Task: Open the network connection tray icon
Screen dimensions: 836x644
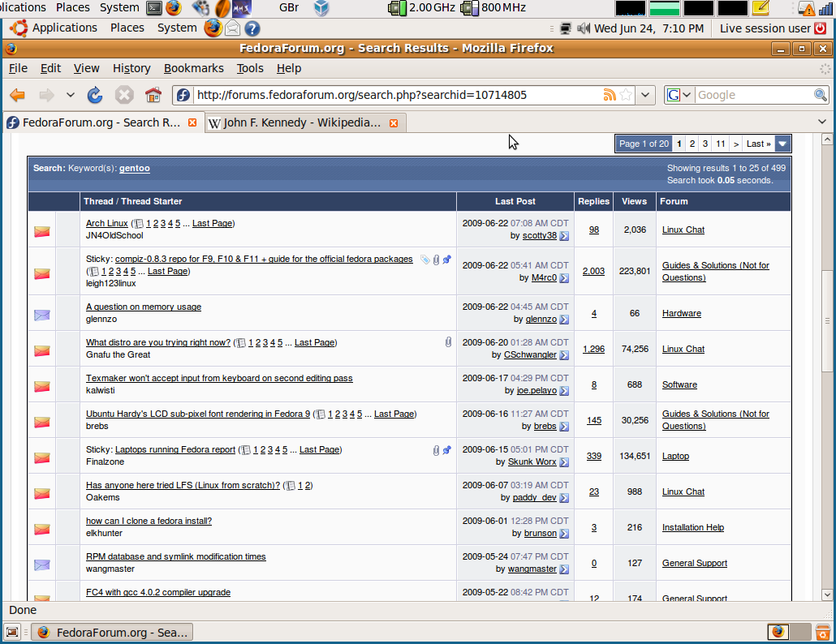Action: tap(566, 28)
